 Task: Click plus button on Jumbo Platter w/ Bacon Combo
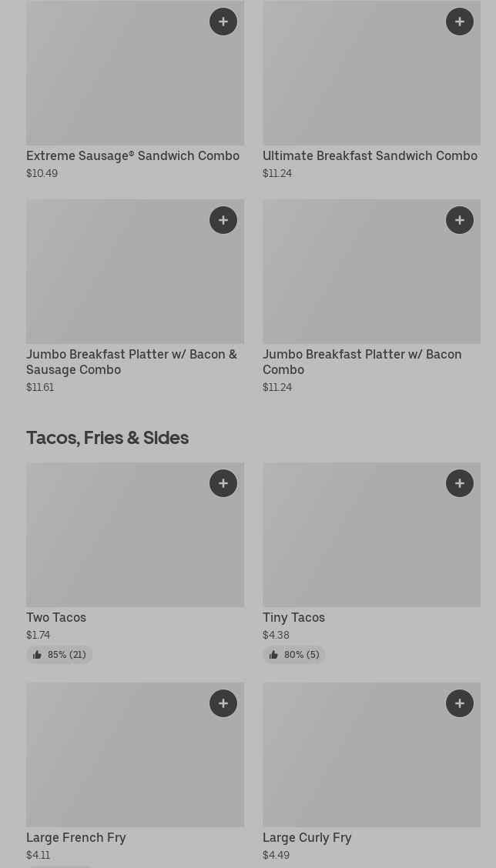[x=460, y=220]
